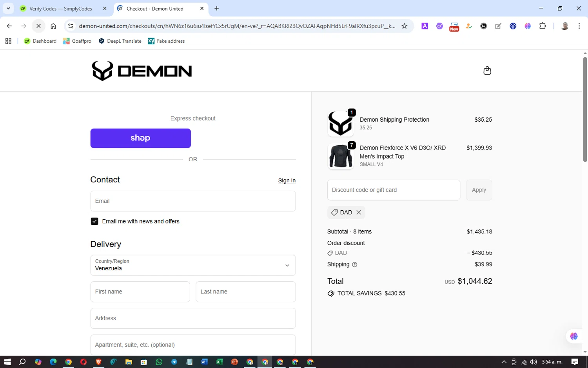Click the Apply discount button
The width and height of the screenshot is (588, 368).
tap(479, 190)
